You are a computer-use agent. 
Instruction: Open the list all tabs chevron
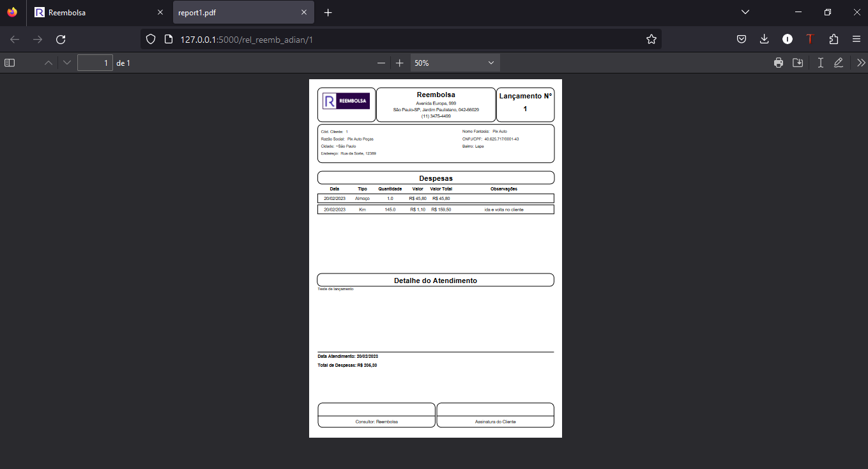[x=745, y=12]
